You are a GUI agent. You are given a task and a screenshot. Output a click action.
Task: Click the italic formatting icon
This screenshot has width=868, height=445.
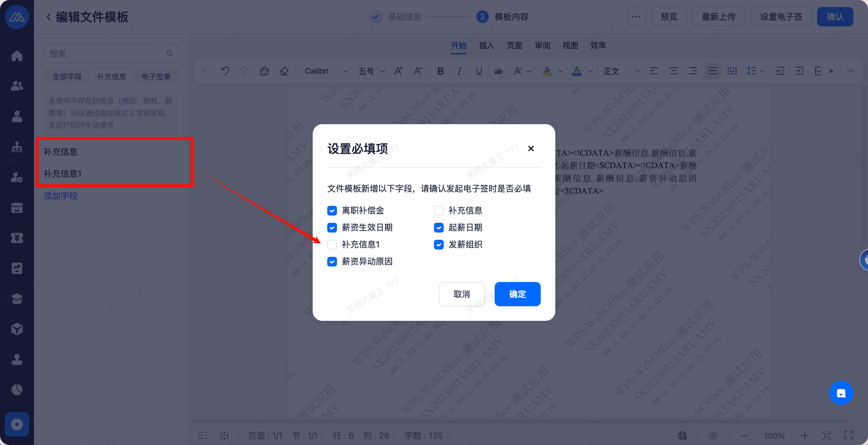point(459,71)
